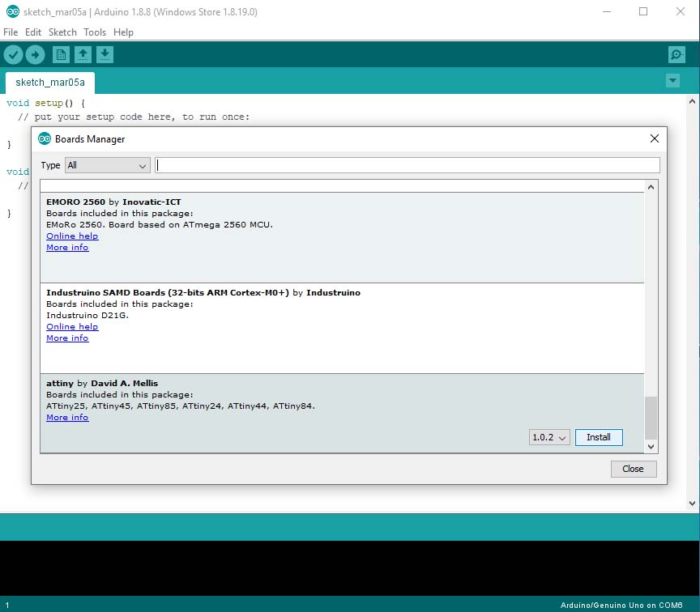Open the tab options dropdown arrow
This screenshot has width=700, height=612.
coord(672,81)
